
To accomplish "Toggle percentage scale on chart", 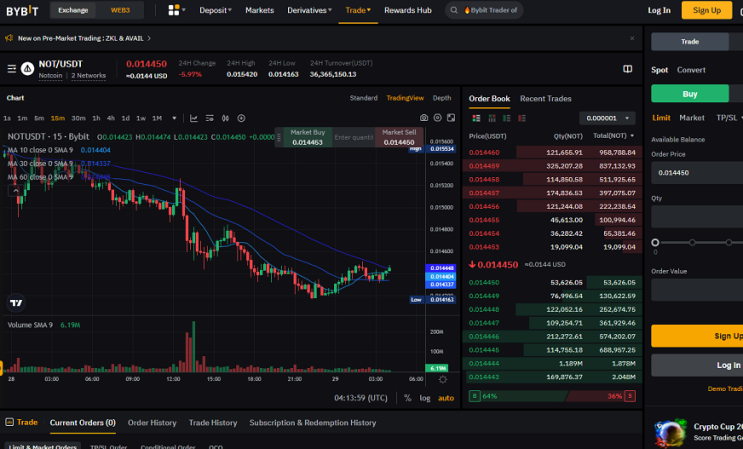I will (x=408, y=398).
